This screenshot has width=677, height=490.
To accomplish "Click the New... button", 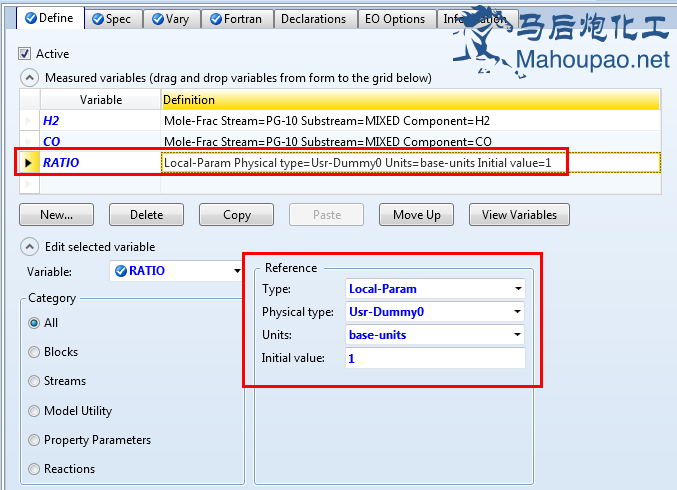I will (56, 215).
